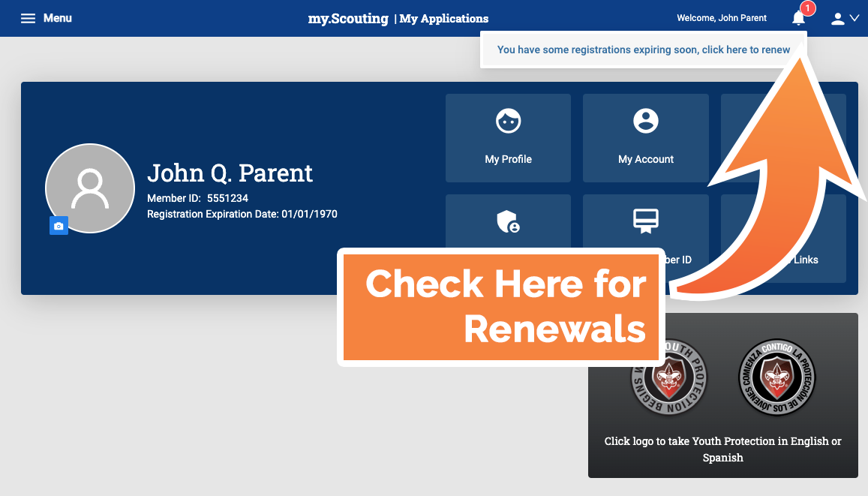The image size is (868, 496).
Task: Click the notification bell with badge
Action: pos(798,18)
